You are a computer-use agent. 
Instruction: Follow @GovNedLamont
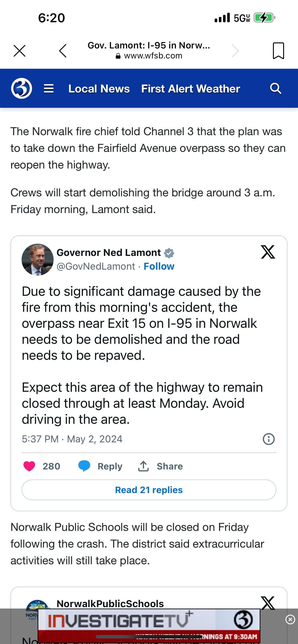pyautogui.click(x=159, y=266)
